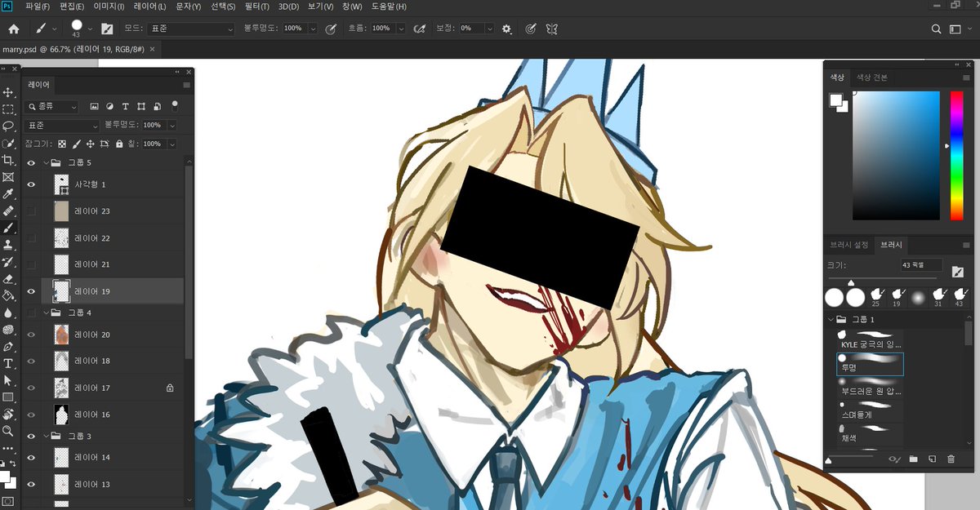Collapse 그룹 1 brush group

(x=831, y=319)
